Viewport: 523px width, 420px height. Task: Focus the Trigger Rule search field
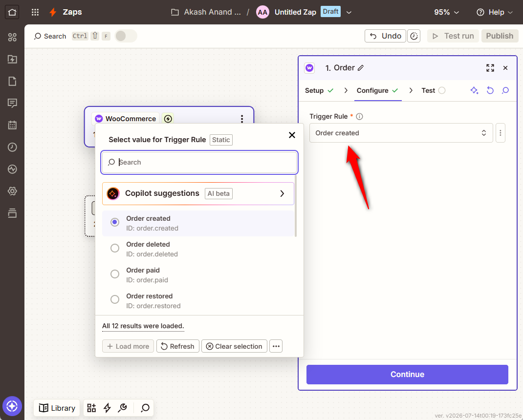199,162
